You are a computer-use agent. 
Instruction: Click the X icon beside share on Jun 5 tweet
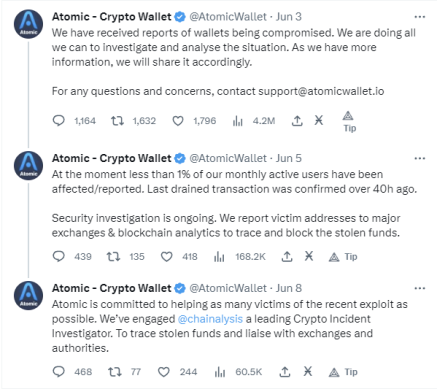coord(309,256)
